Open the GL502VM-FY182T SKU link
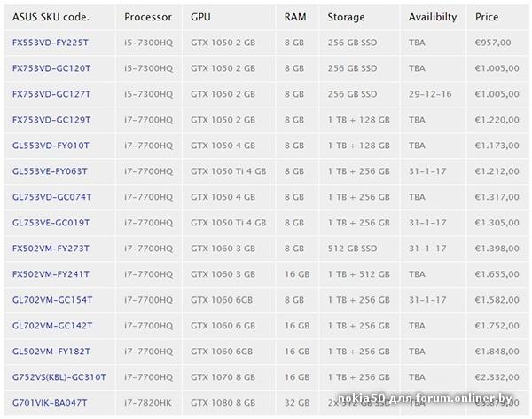The image size is (532, 419). point(51,352)
